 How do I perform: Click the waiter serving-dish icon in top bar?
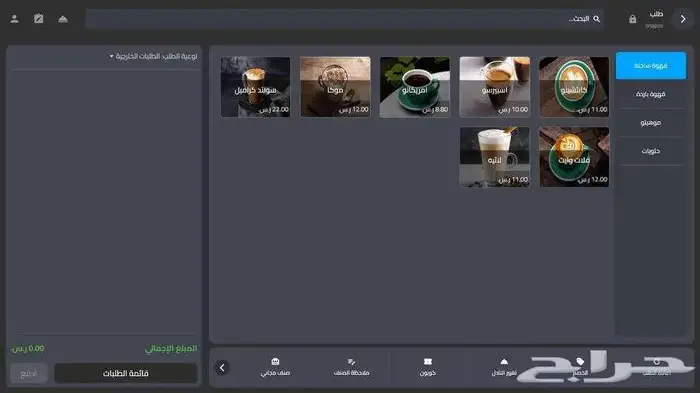pos(63,19)
